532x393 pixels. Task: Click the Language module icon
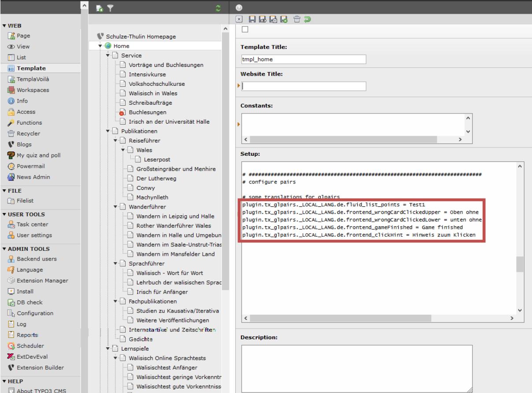pos(12,269)
